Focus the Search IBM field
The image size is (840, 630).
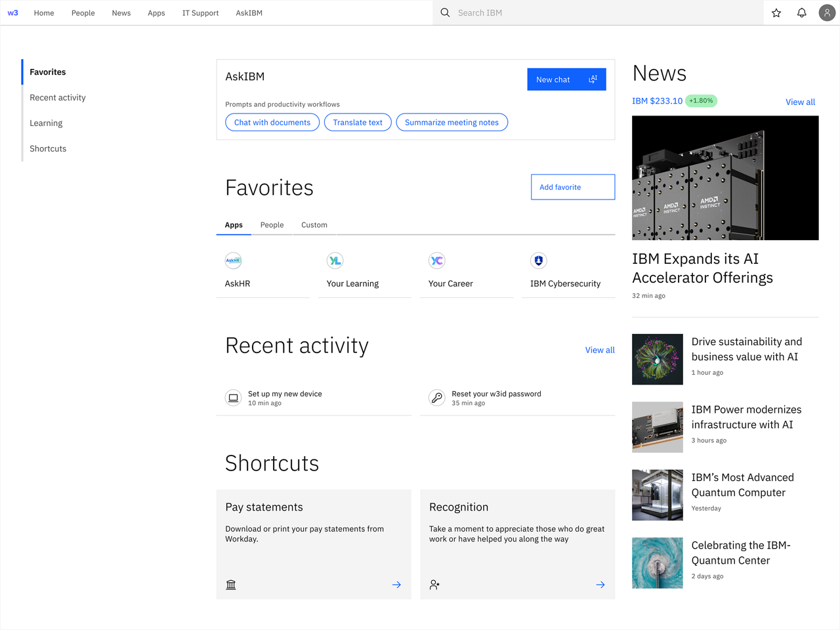598,12
